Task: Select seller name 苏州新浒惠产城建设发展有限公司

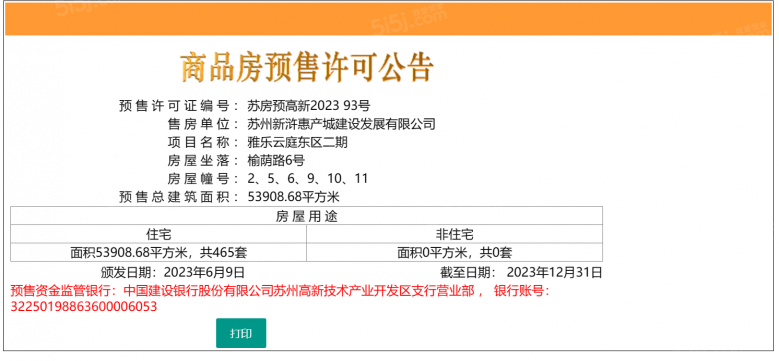Action: click(341, 124)
